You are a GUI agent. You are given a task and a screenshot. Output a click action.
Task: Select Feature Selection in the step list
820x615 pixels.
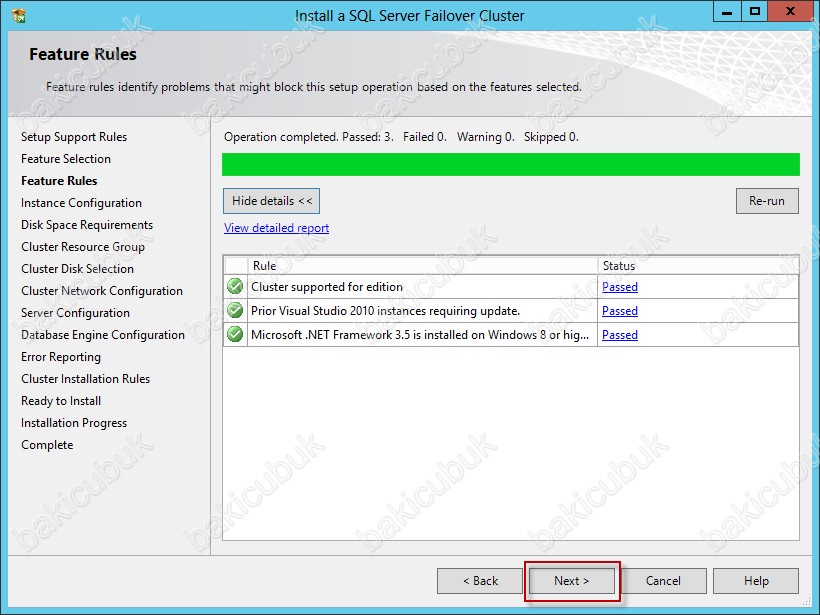(66, 159)
